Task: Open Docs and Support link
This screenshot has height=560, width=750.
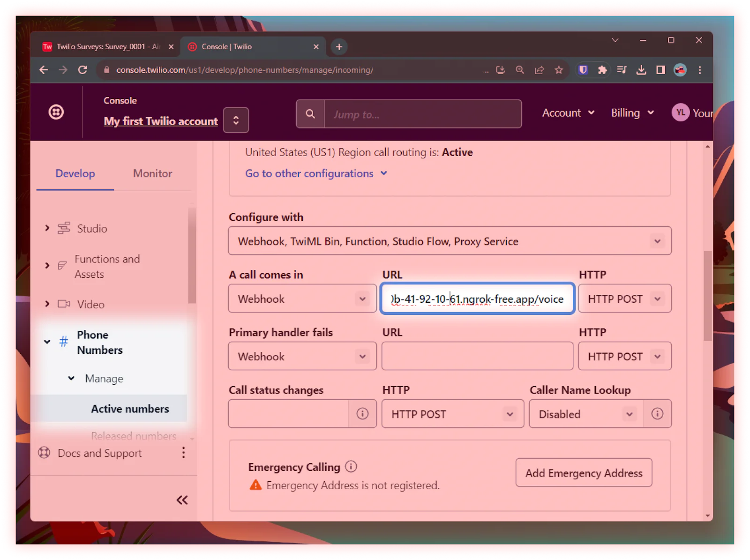Action: (99, 453)
